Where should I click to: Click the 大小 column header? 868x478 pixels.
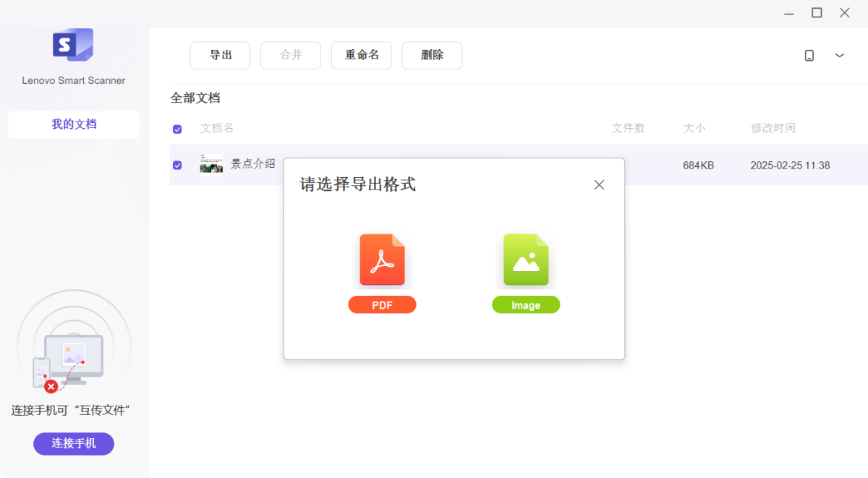(x=694, y=128)
